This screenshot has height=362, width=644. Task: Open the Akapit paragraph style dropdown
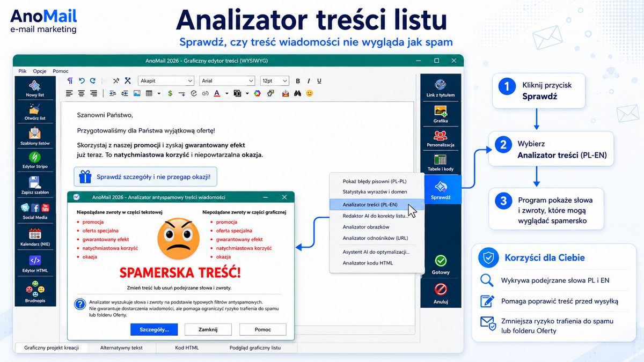click(x=166, y=81)
